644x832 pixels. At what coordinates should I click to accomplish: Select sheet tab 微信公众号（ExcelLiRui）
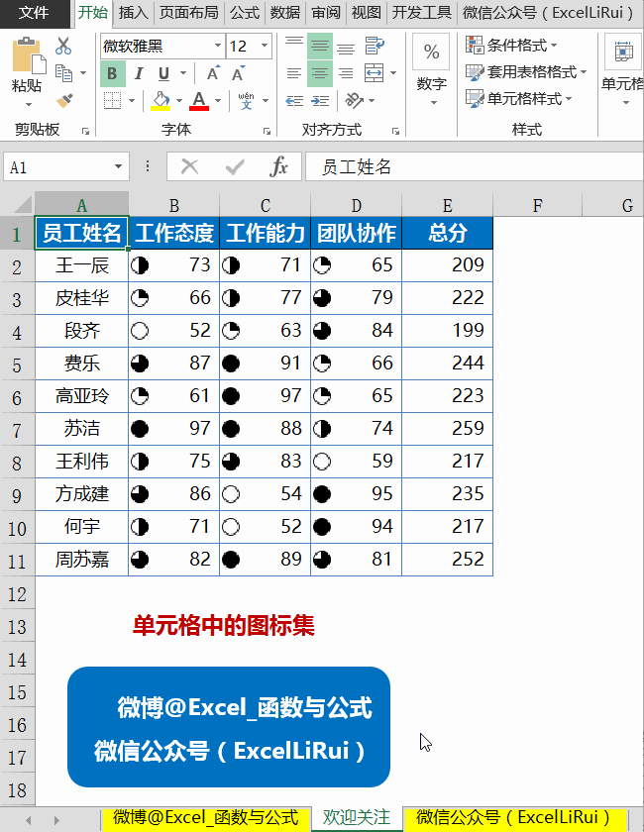(513, 818)
